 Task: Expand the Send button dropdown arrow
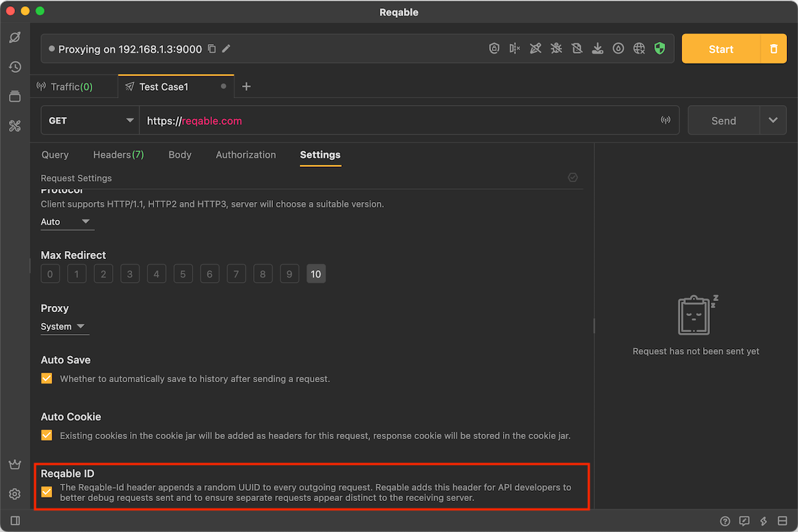(x=773, y=120)
